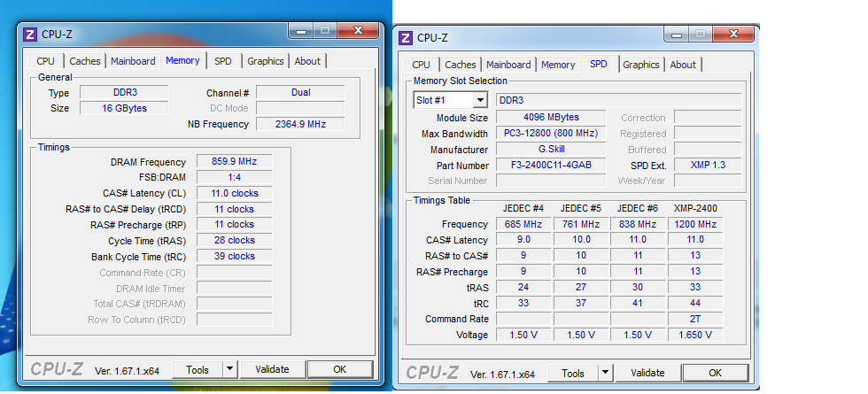Open About tab in the right window
Image resolution: width=868 pixels, height=394 pixels.
tap(683, 64)
